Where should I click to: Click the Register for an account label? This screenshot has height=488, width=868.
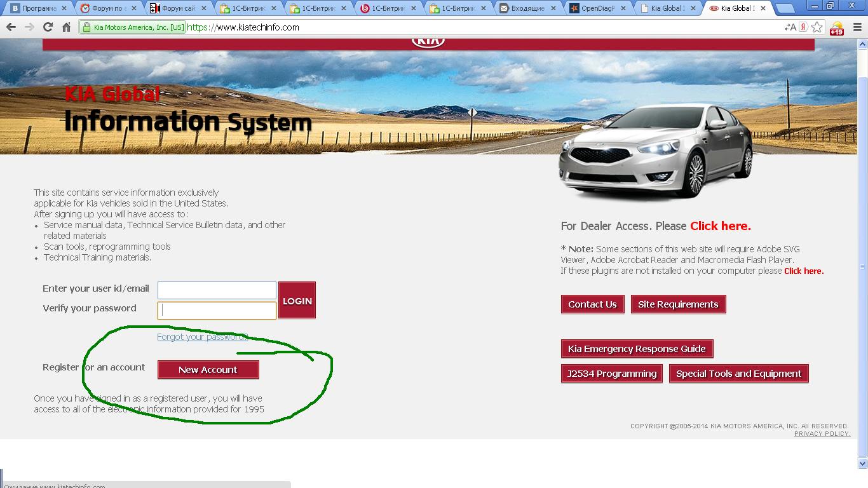pyautogui.click(x=93, y=367)
